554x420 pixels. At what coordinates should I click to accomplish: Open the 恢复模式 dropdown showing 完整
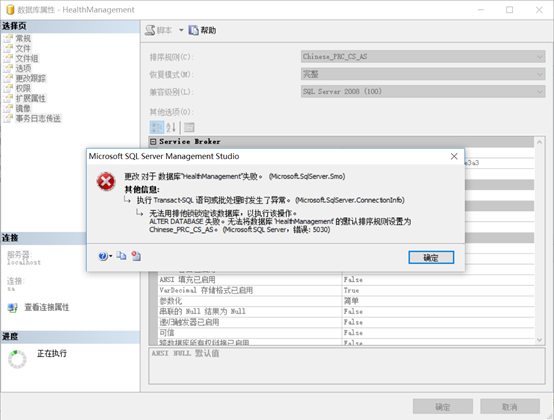click(423, 74)
